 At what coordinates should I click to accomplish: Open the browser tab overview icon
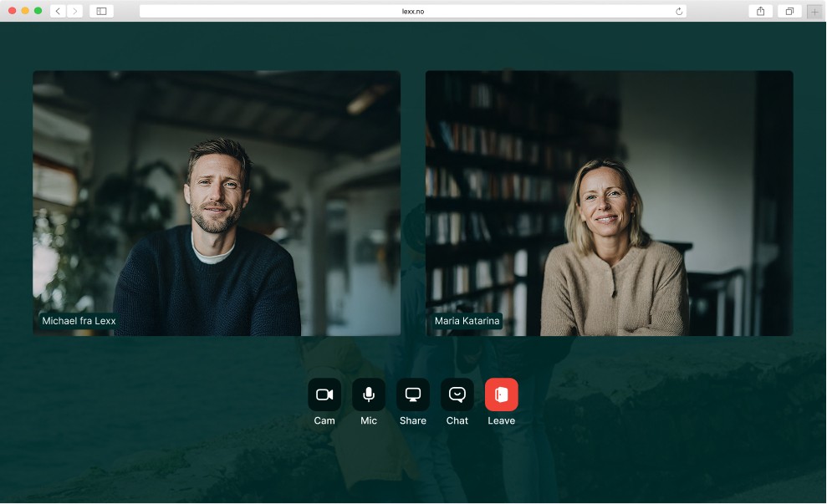789,11
